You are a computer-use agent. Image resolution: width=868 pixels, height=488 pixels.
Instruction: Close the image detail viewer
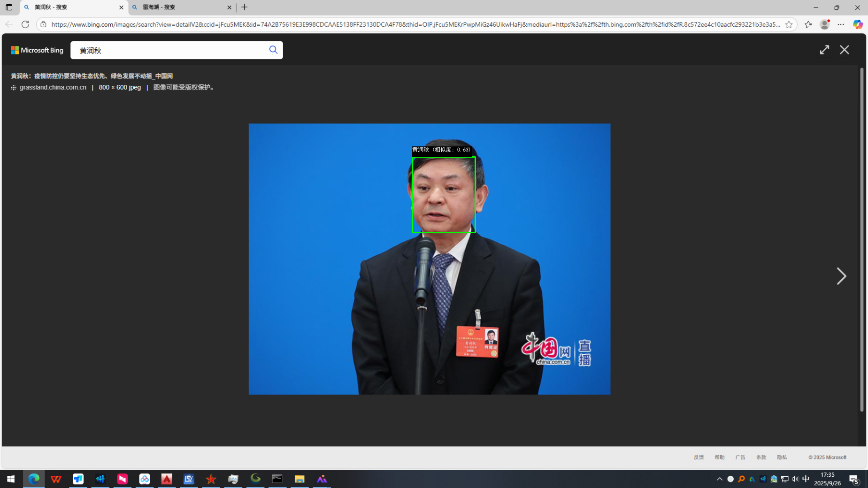[844, 50]
